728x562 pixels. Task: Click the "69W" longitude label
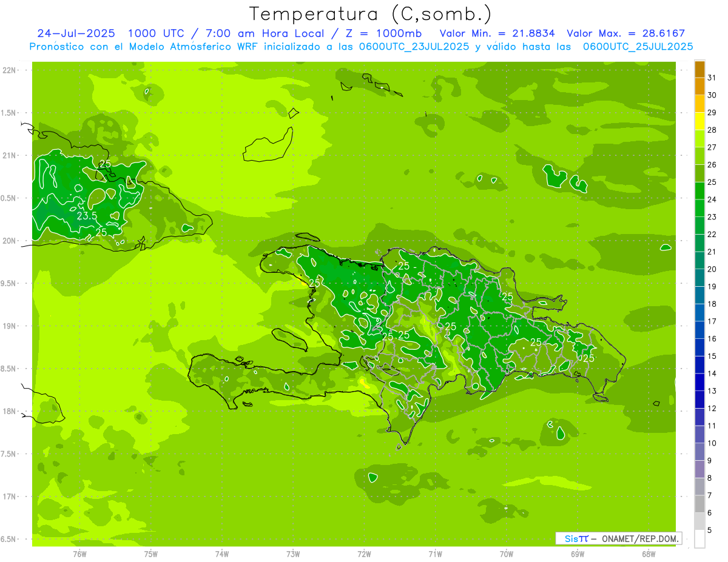pyautogui.click(x=578, y=554)
